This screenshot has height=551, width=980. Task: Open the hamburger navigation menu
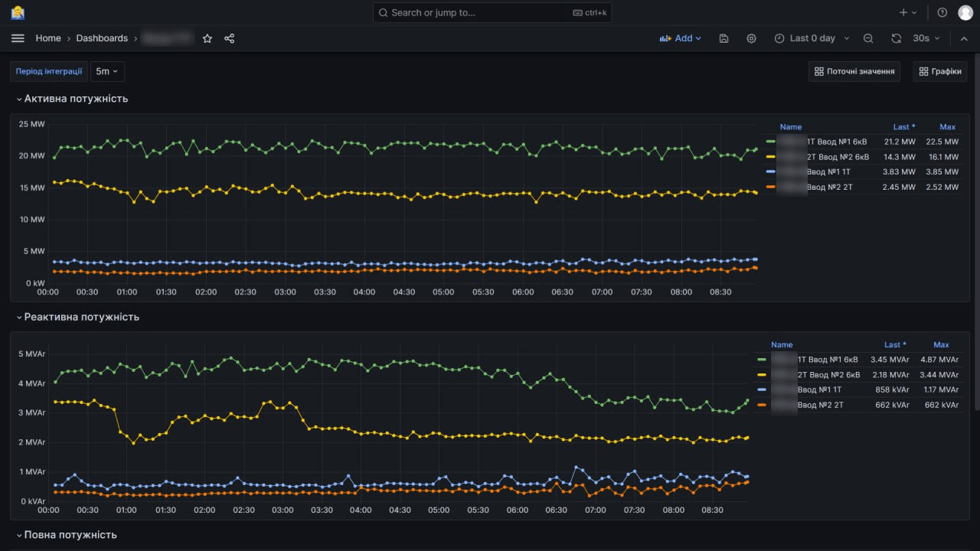coord(18,38)
